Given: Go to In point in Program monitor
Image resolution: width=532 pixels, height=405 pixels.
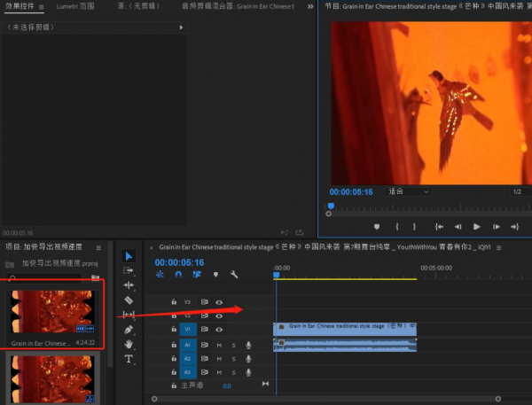Looking at the screenshot, I should (x=439, y=227).
